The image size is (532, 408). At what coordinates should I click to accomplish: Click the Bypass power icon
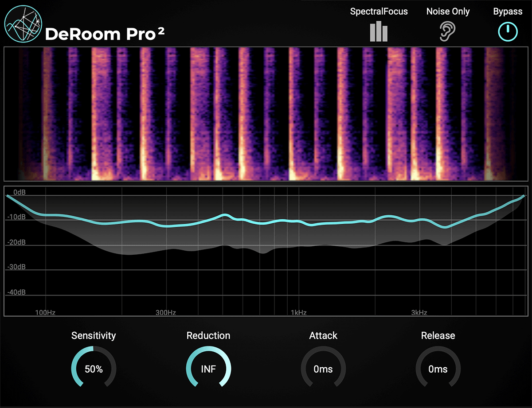pyautogui.click(x=508, y=31)
